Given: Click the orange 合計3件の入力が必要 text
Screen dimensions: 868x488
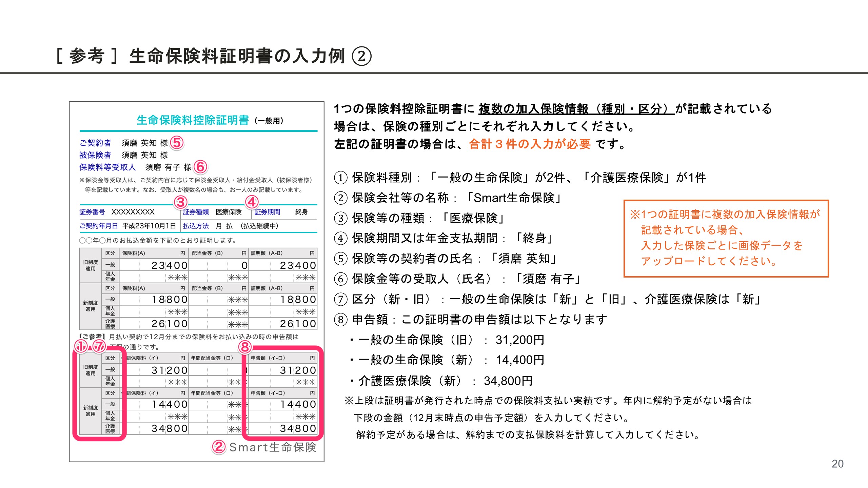Looking at the screenshot, I should pos(530,144).
